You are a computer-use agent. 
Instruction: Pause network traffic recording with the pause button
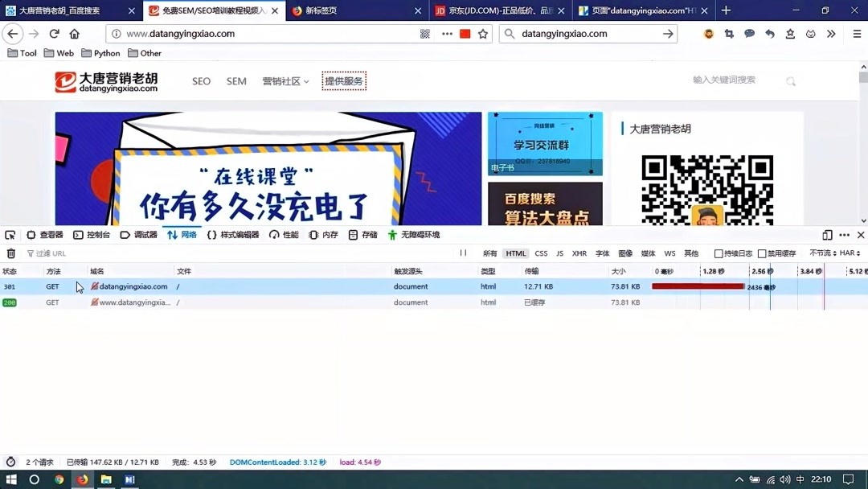(464, 253)
